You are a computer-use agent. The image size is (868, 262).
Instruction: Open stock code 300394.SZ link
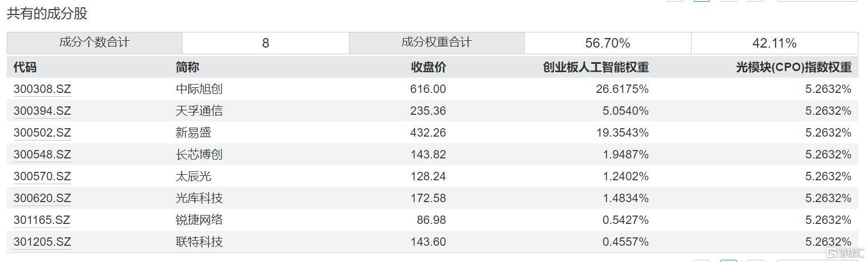coord(43,111)
